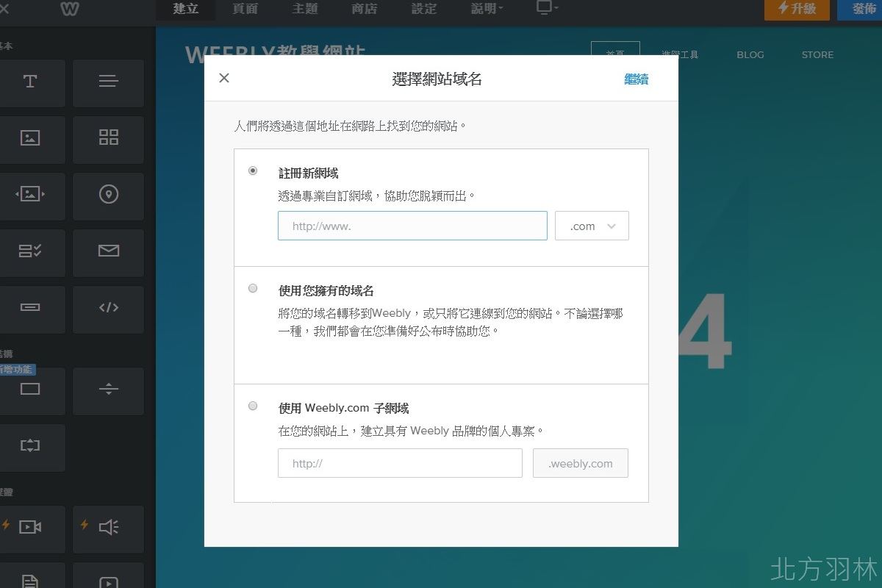Viewport: 882px width, 588px height.
Task: Select the Map location element icon
Action: point(108,194)
